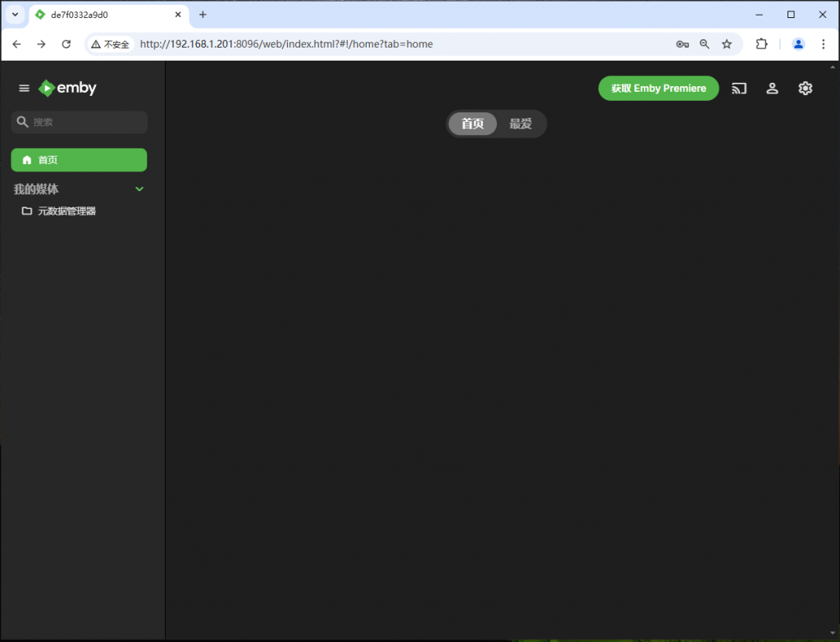
Task: Open Chrome's three-dot menu
Action: [824, 44]
